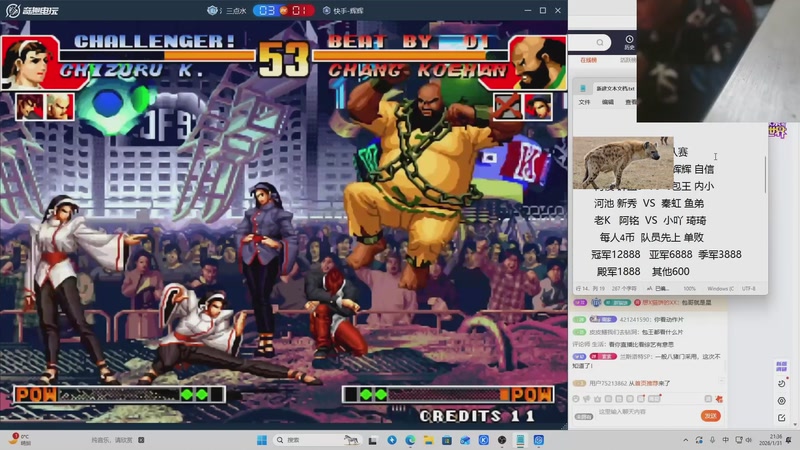Open Microsoft Edge from the taskbar
The height and width of the screenshot is (450, 800).
(x=410, y=440)
